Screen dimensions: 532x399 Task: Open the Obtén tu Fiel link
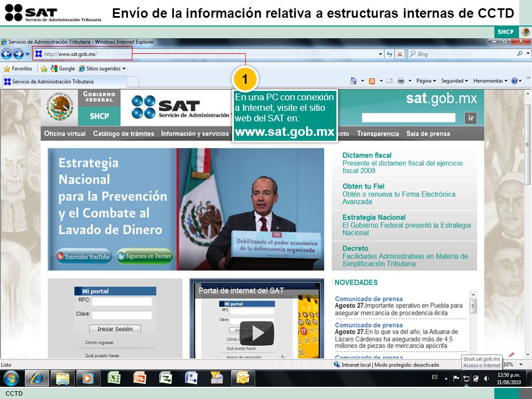pos(364,186)
